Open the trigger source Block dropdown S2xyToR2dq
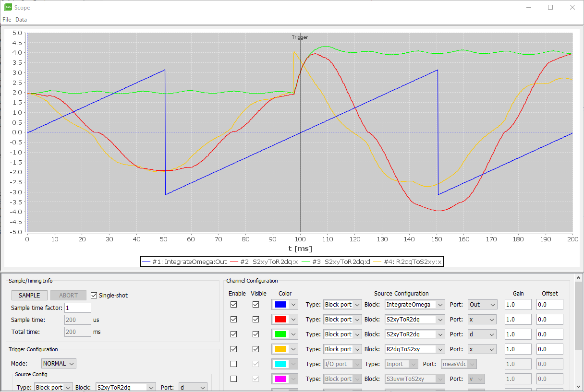584x392 pixels. coord(125,387)
